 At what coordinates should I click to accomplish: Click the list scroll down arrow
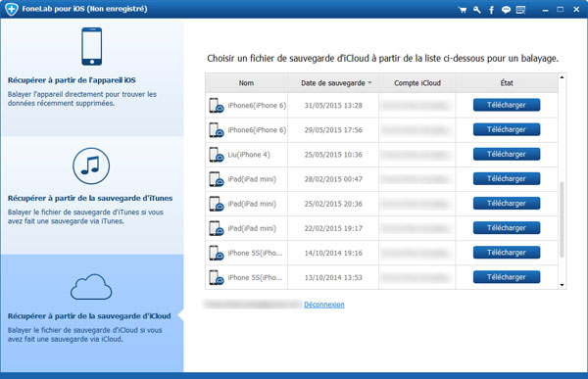pos(562,285)
